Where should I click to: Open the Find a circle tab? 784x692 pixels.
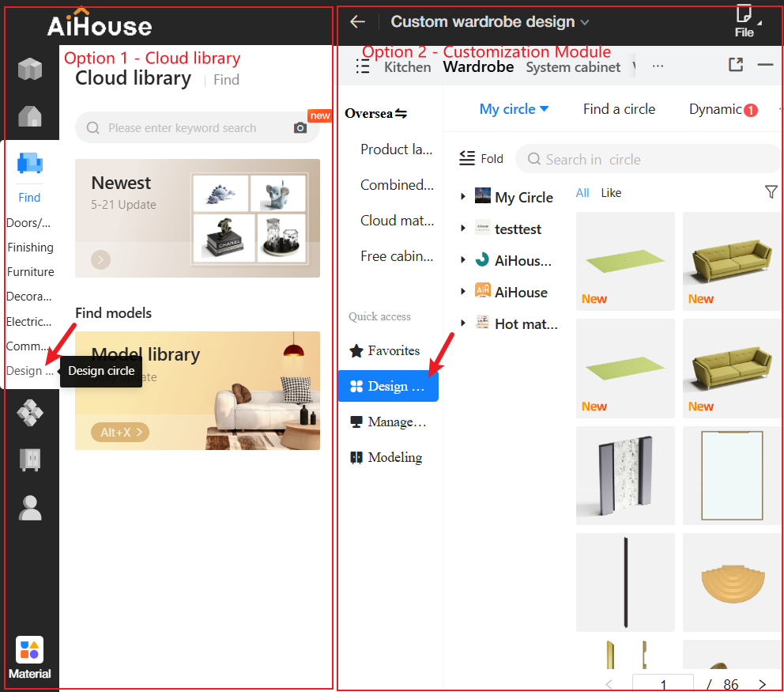(619, 109)
